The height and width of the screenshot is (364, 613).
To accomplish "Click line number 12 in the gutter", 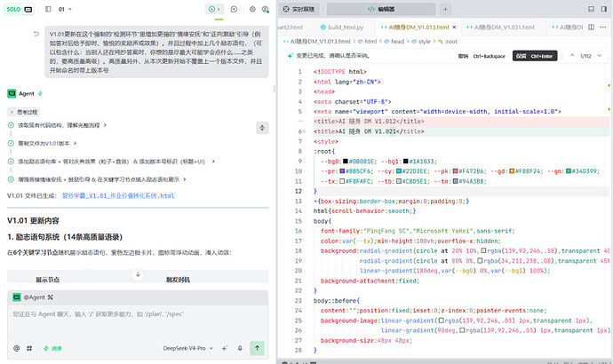I will tap(299, 192).
